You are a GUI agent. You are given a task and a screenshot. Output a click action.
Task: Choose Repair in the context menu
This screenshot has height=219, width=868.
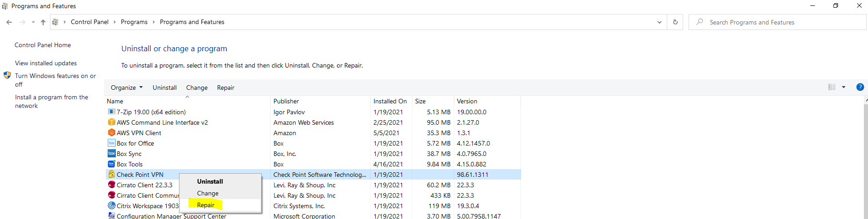click(x=206, y=205)
